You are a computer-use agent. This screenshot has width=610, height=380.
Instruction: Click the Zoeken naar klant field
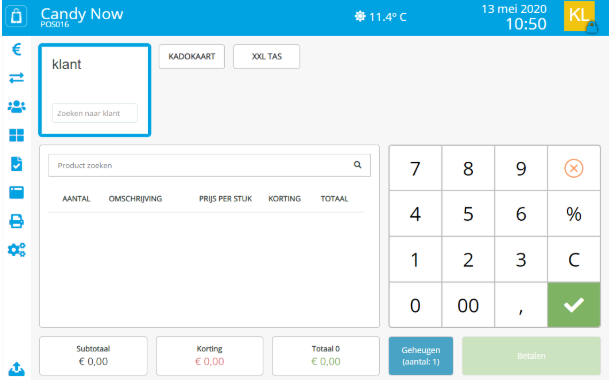[x=95, y=113]
